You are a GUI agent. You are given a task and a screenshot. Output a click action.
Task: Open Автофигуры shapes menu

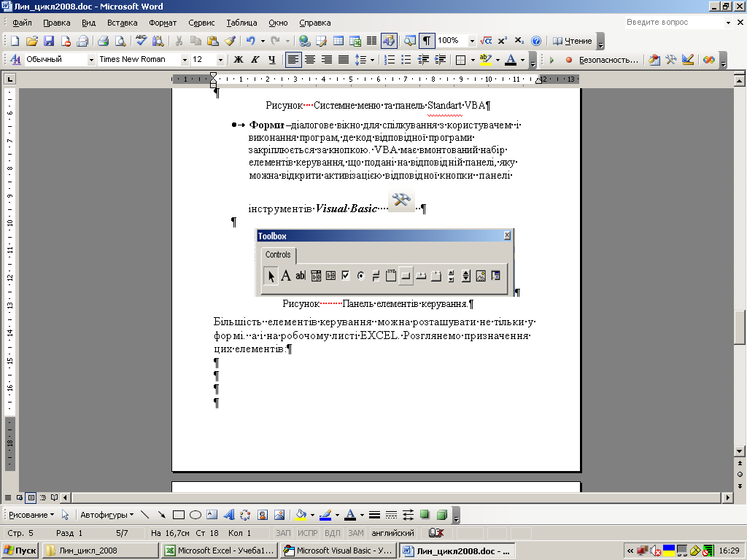pyautogui.click(x=107, y=515)
